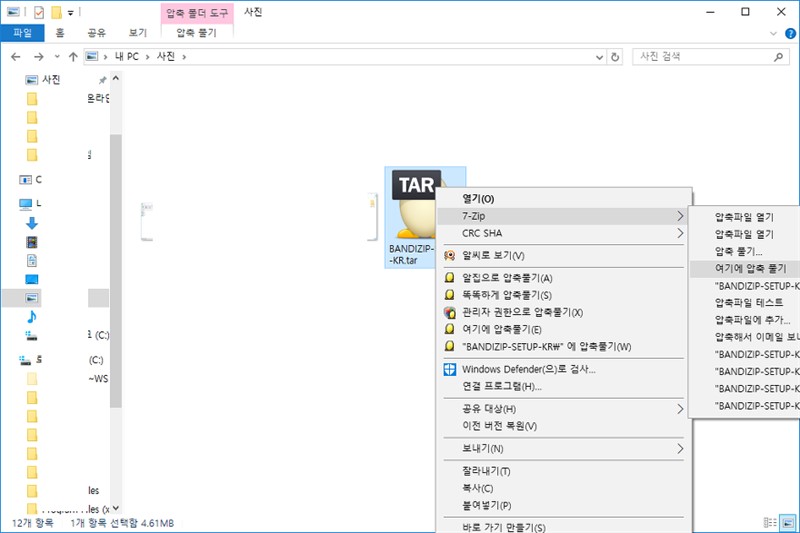
Task: Open the blue Help question mark icon
Action: coord(785,32)
